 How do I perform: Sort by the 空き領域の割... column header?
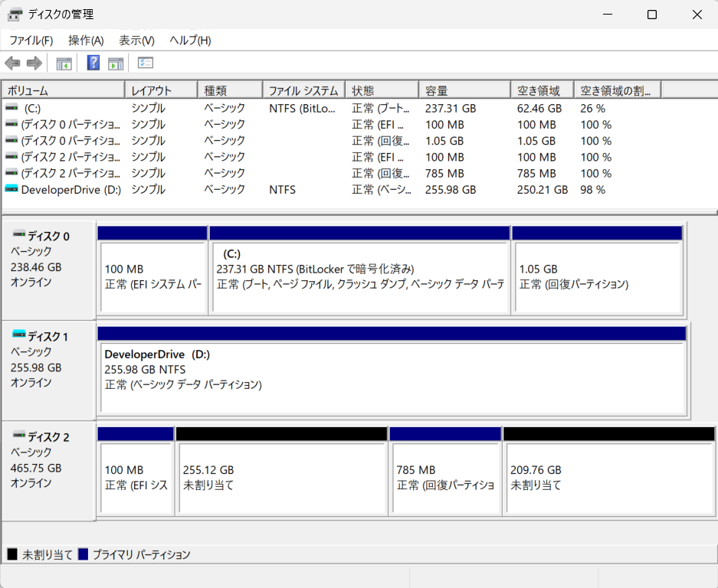[x=618, y=90]
